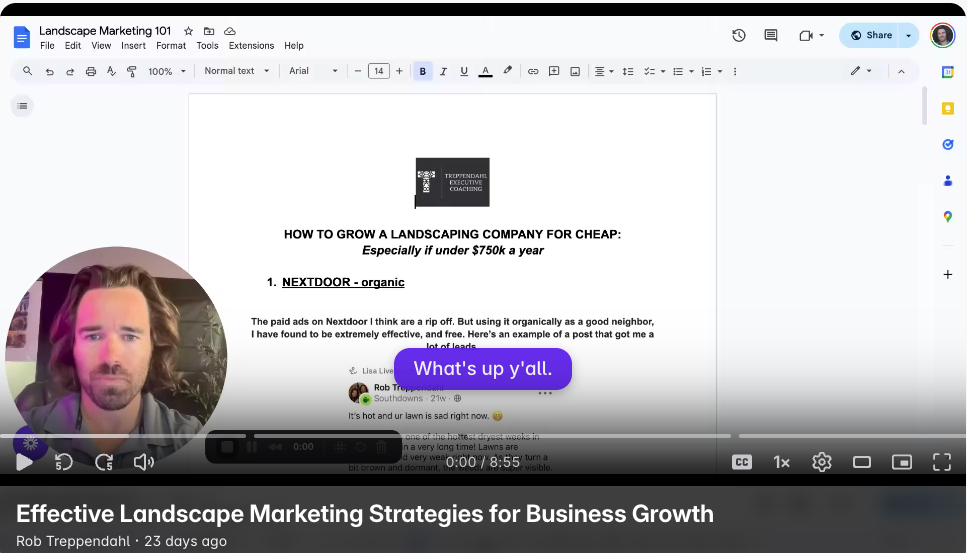Get add-ons with plus icon
The image size is (967, 553).
coord(948,274)
